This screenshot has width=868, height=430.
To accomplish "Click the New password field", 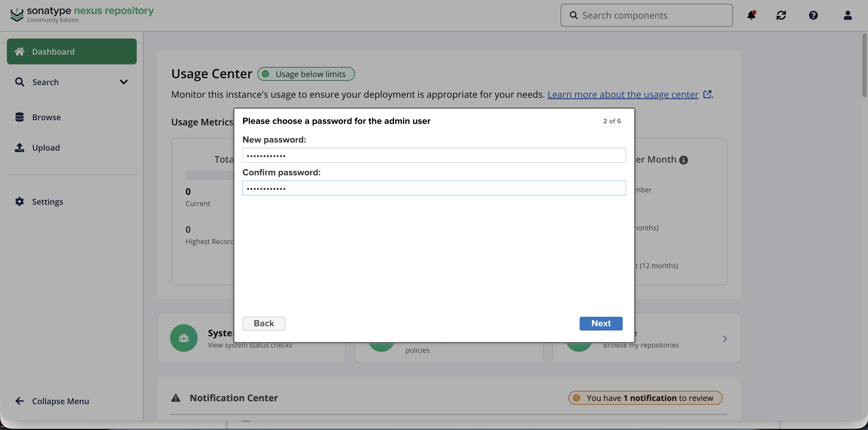I will click(434, 156).
